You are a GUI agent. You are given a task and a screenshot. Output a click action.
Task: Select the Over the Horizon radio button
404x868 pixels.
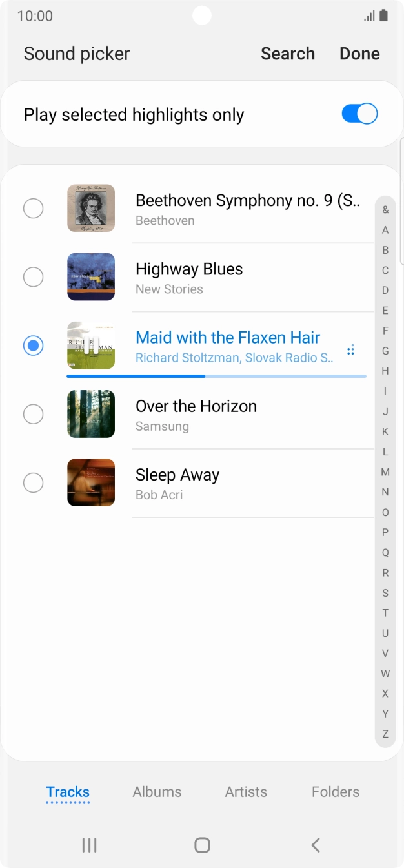click(x=34, y=414)
